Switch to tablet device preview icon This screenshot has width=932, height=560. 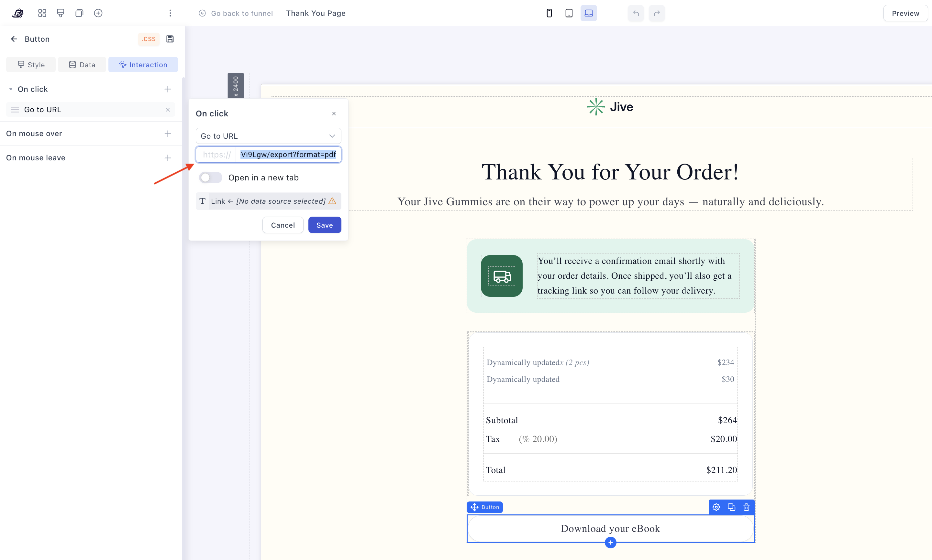[569, 13]
